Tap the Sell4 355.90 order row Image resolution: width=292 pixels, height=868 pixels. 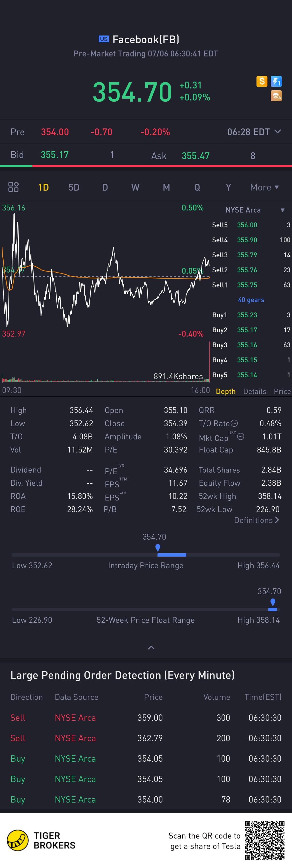251,240
